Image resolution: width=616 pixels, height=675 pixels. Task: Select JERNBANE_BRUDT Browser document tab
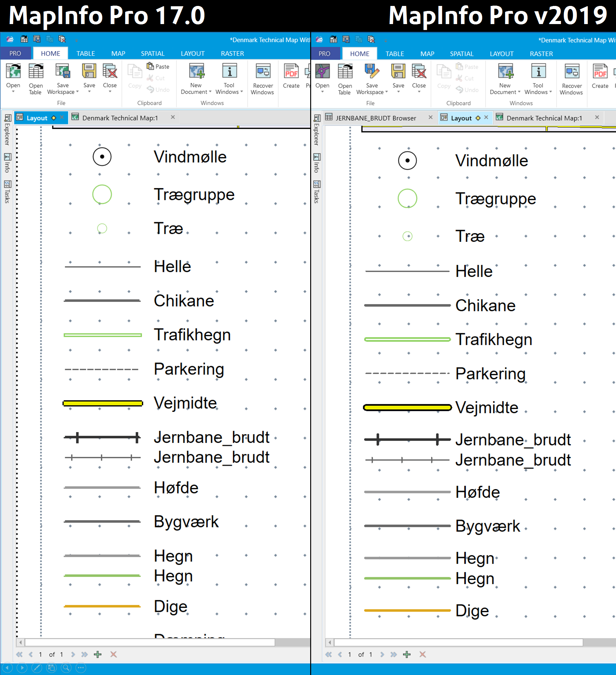point(376,118)
